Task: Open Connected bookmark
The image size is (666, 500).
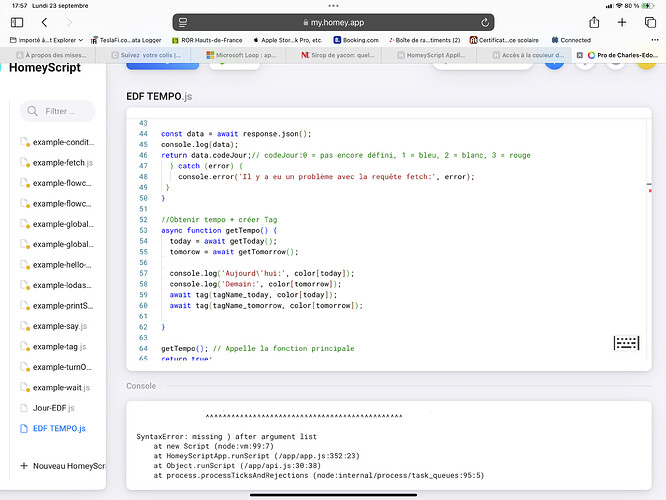Action: pos(571,40)
